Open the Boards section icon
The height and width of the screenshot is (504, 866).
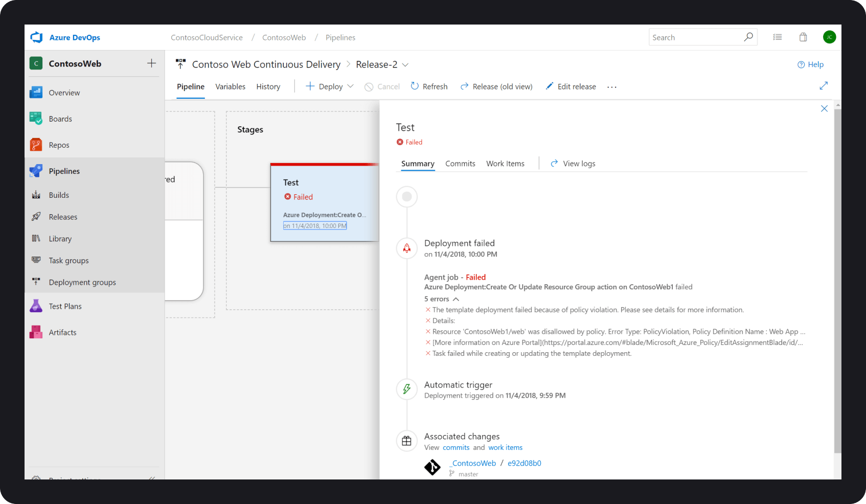pos(36,119)
